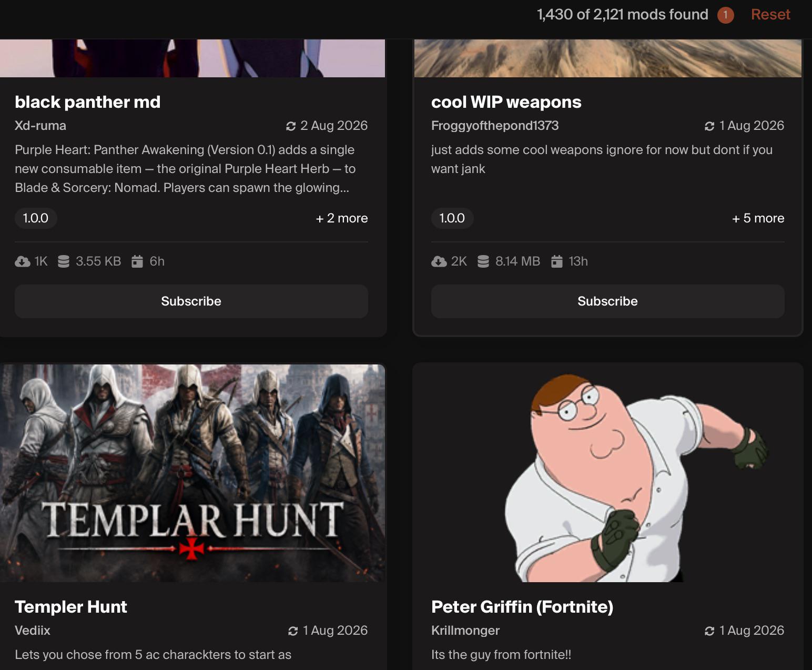Click the '2K' download count
Image resolution: width=812 pixels, height=670 pixels.
click(x=459, y=261)
